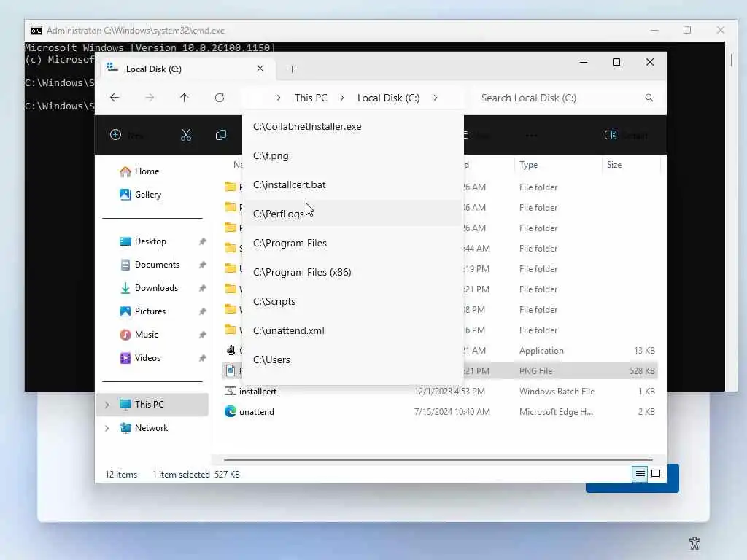
Task: Click the Forward arrow in File Explorer
Action: pyautogui.click(x=150, y=98)
